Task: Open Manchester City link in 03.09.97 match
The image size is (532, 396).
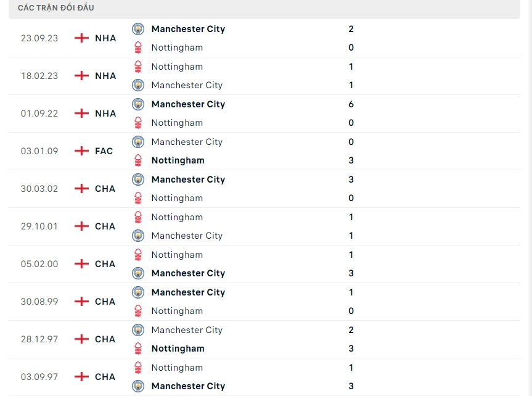Action: tap(188, 386)
